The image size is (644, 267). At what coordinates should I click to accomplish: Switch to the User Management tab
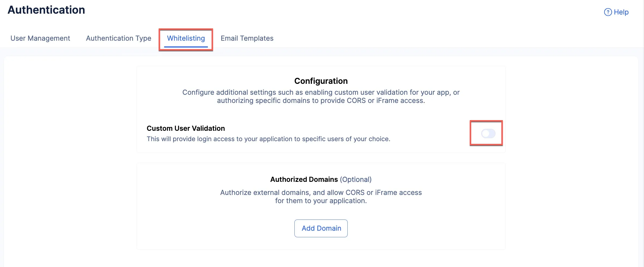pyautogui.click(x=40, y=38)
